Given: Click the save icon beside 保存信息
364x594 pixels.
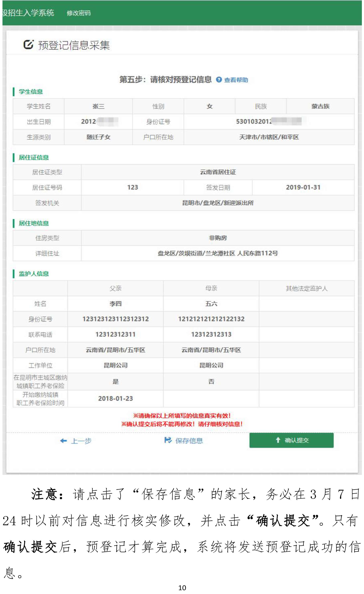Looking at the screenshot, I should click(x=168, y=440).
